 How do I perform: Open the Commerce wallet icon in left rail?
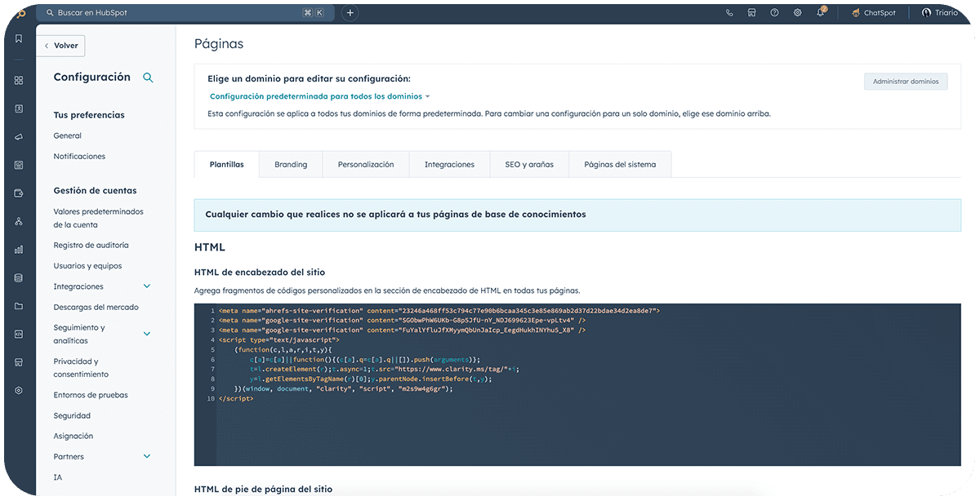pos(19,193)
